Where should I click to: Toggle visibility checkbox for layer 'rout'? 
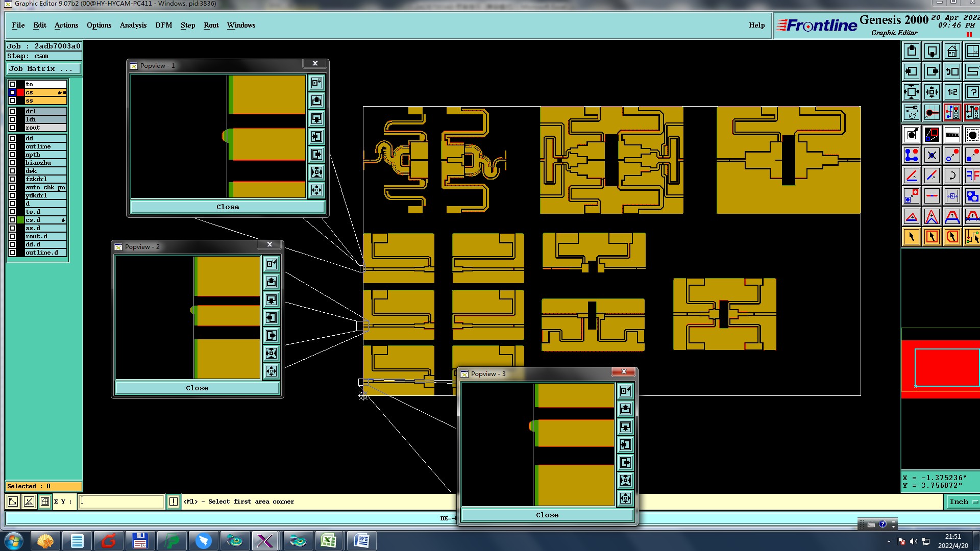point(12,128)
